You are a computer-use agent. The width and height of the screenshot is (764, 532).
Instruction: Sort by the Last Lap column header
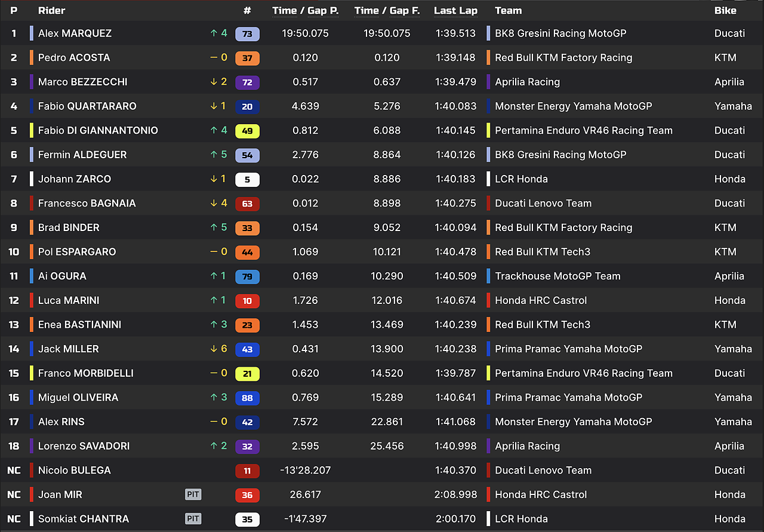(455, 10)
